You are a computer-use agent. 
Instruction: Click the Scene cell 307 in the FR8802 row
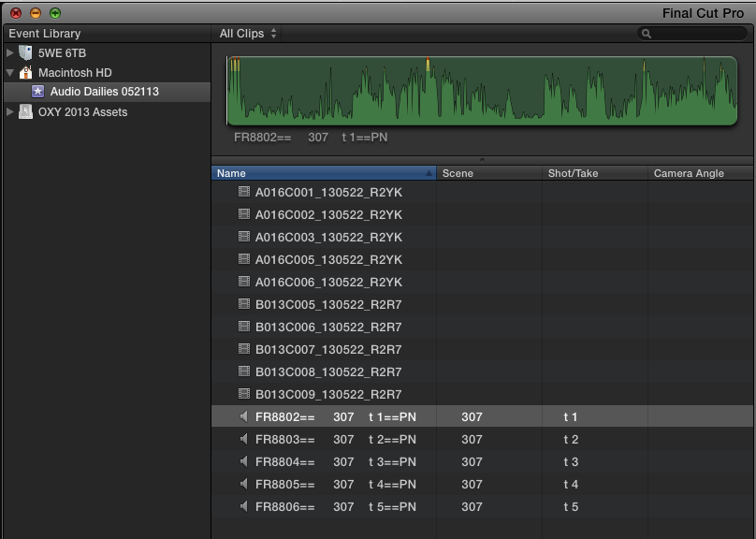point(472,417)
